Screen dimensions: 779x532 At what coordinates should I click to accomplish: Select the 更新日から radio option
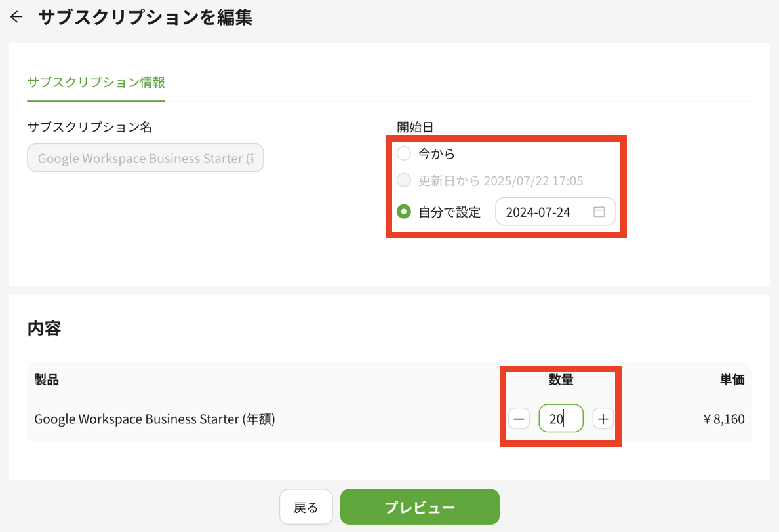(x=404, y=180)
